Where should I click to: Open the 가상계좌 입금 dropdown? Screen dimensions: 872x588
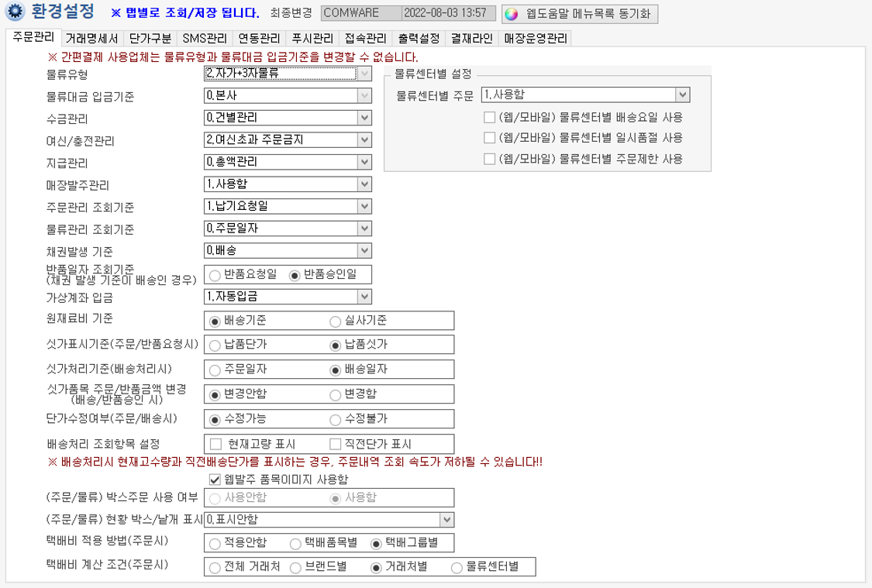point(364,297)
